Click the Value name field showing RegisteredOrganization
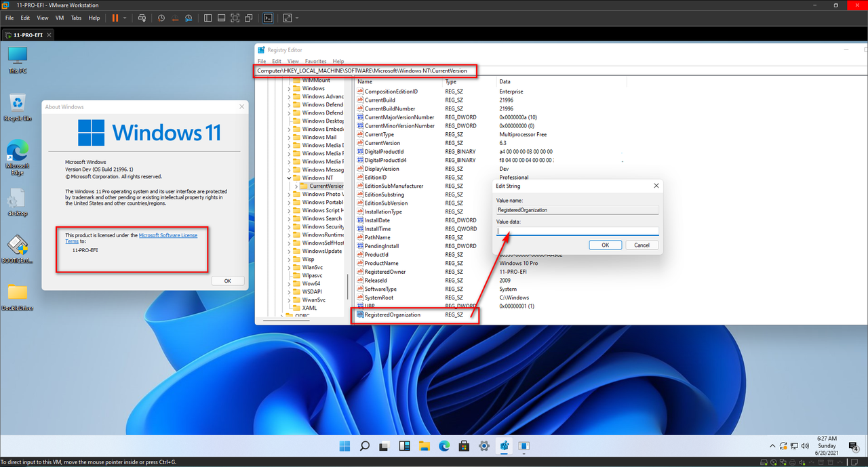The width and height of the screenshot is (868, 467). coord(577,210)
